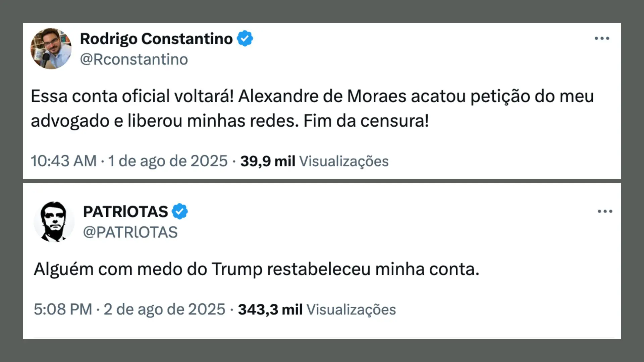Open the @Rconstantino profile handle
The width and height of the screenshot is (644, 362).
click(x=133, y=59)
